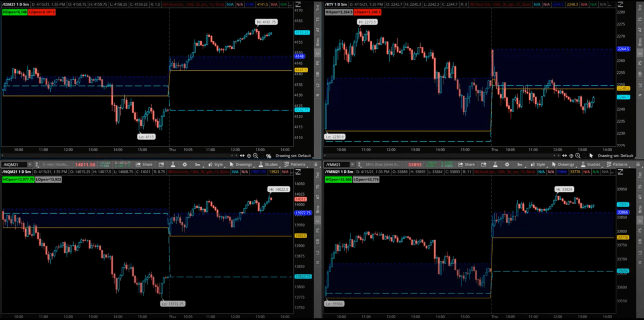Open Patterns menu in /NQM21 toolbar
Image resolution: width=644 pixels, height=320 pixels.
(x=295, y=165)
